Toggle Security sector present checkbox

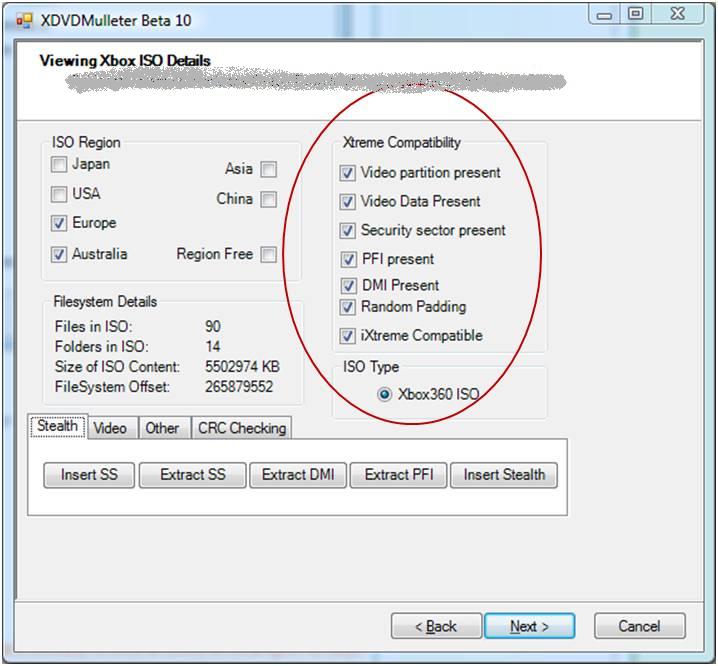[348, 231]
